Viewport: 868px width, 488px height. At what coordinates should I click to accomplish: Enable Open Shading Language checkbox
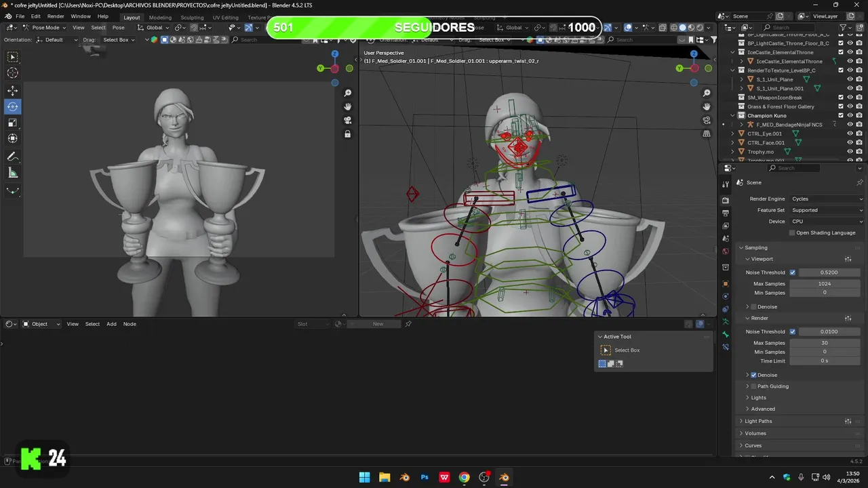point(792,232)
